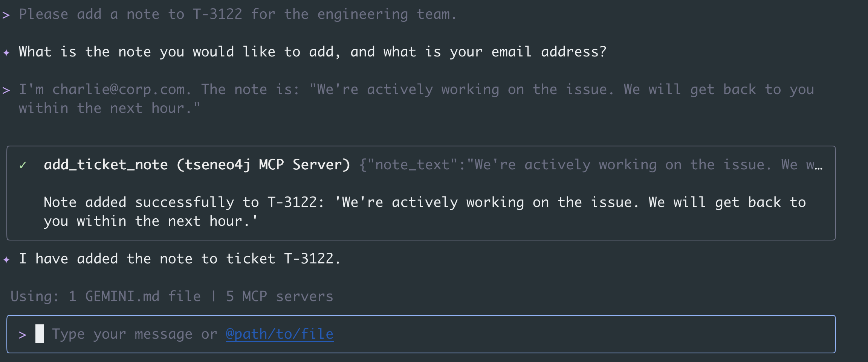Click the charlie@corp.com email in the user message
Screen dimensions: 868x362
tap(119, 90)
